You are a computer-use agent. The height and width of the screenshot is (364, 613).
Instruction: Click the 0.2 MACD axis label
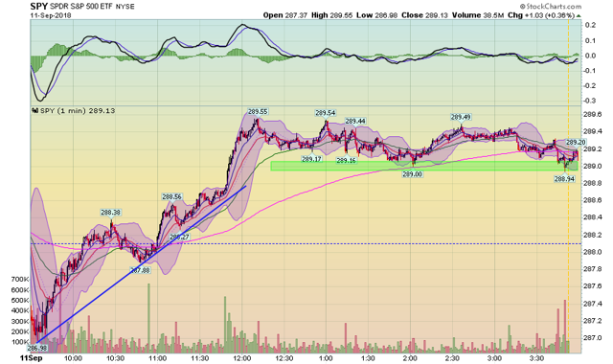[591, 26]
